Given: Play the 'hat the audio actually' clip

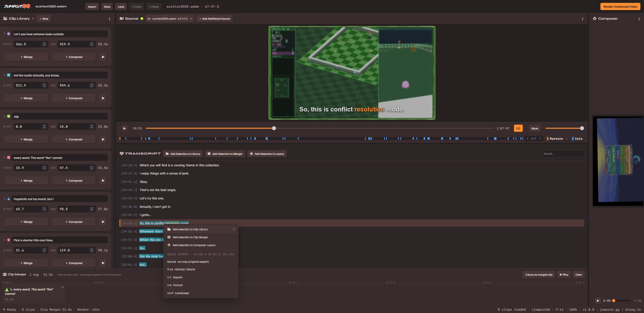Looking at the screenshot, I should [x=103, y=98].
